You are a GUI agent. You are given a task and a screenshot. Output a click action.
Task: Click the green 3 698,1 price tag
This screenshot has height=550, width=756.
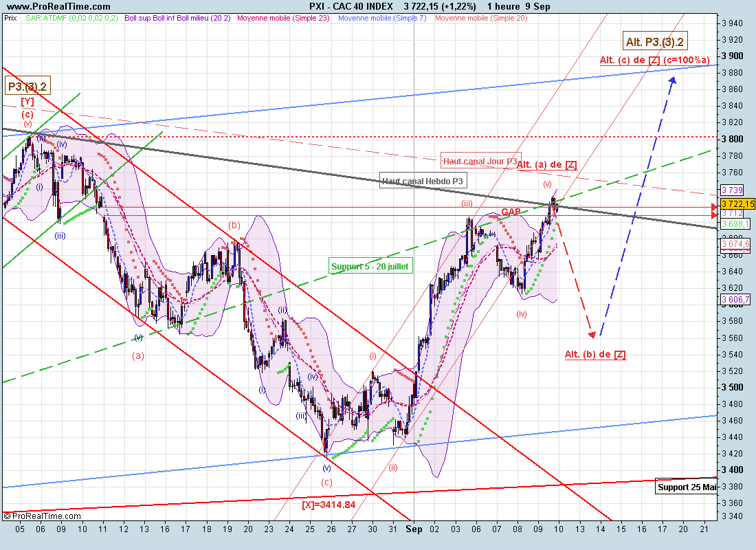[735, 224]
